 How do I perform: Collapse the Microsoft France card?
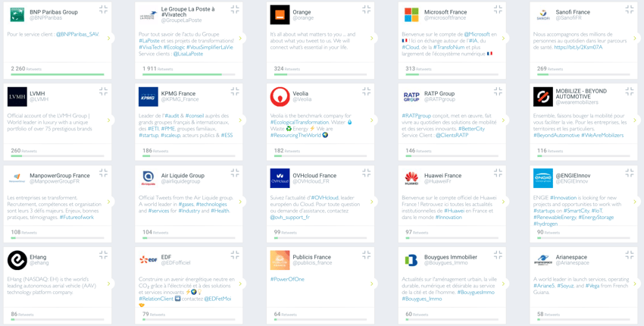497,9
